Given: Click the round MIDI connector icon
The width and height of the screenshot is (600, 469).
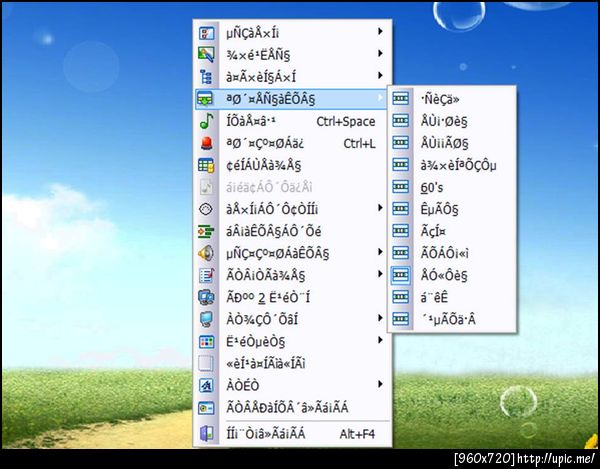Looking at the screenshot, I should coord(206,209).
